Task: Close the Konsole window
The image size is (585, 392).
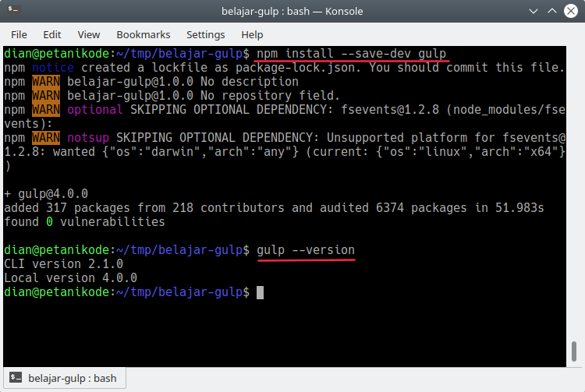Action: [x=571, y=11]
